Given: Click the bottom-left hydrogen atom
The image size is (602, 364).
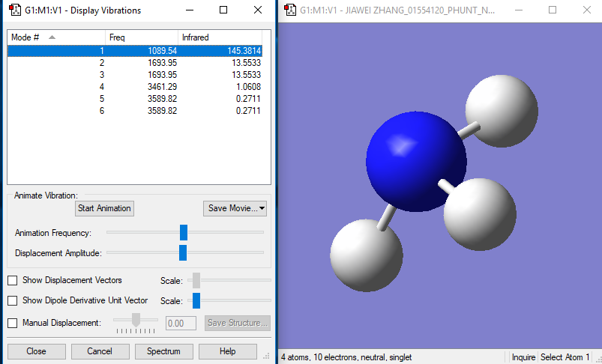Looking at the screenshot, I should point(366,256).
